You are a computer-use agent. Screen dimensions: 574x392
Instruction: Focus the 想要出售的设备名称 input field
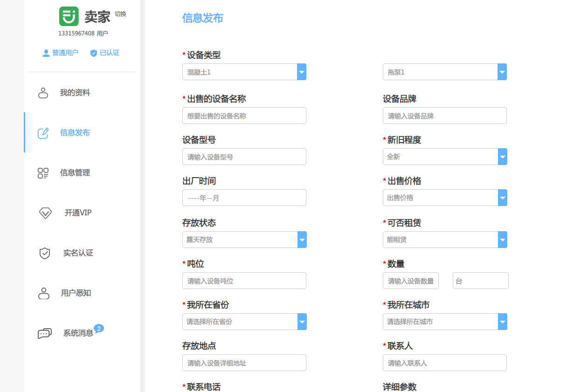coord(244,116)
